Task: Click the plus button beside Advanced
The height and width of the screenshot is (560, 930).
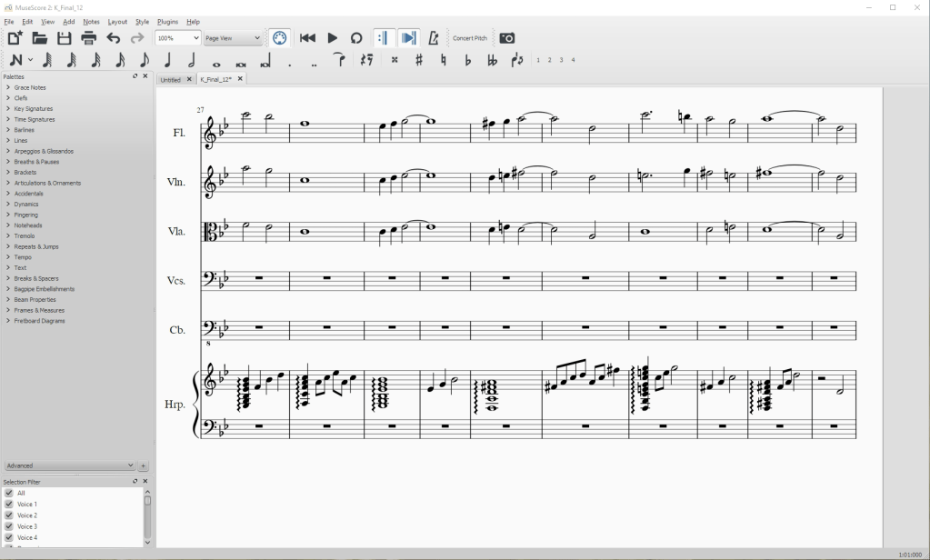Action: [143, 465]
